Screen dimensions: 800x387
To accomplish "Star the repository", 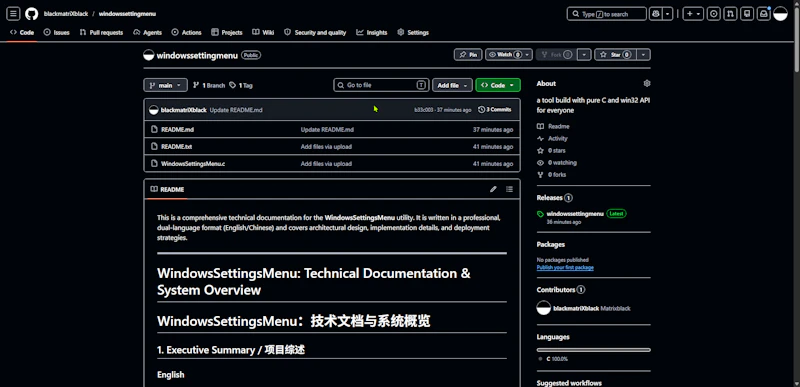I will pyautogui.click(x=616, y=55).
